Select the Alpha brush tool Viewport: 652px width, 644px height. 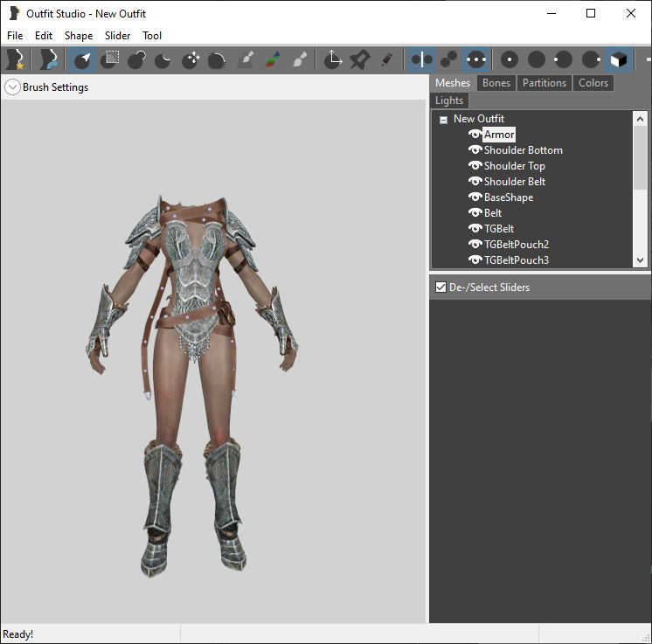pos(300,59)
